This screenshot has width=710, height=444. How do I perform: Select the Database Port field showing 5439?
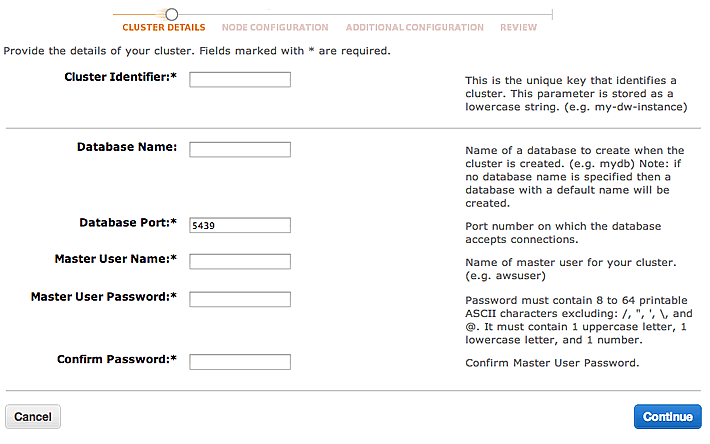pos(240,225)
